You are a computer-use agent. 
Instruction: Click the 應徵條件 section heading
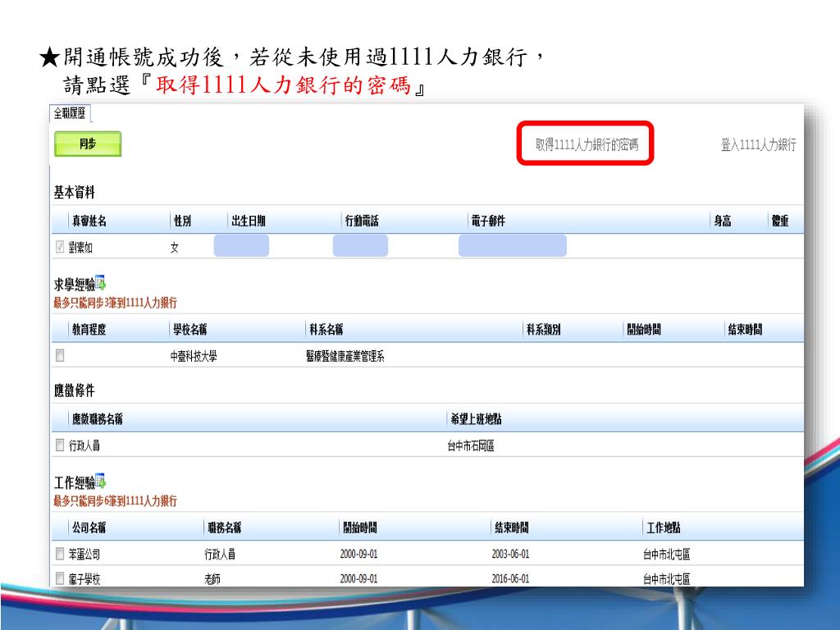[x=75, y=390]
